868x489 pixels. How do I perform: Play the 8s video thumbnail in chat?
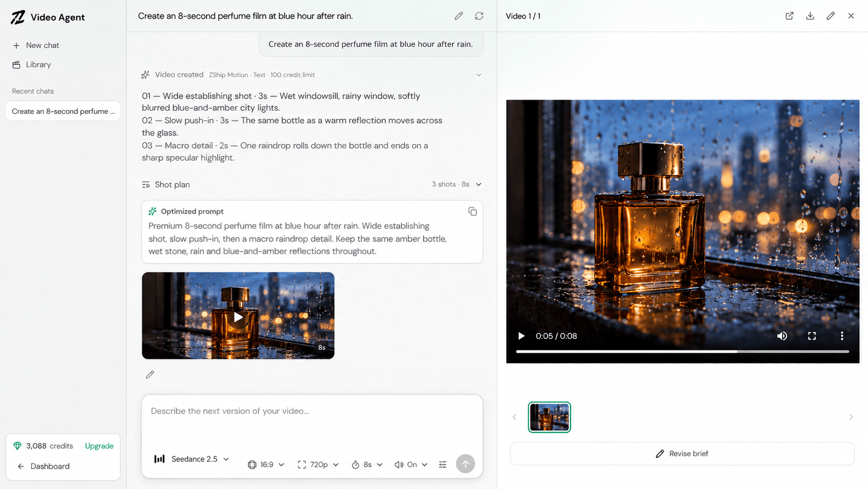click(x=238, y=316)
